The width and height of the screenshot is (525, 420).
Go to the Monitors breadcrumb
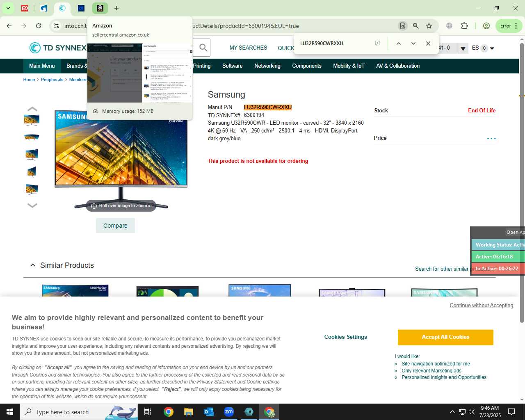click(78, 80)
